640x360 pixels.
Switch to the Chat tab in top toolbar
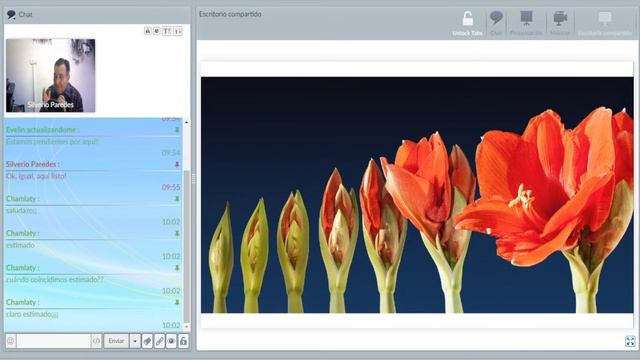point(496,23)
